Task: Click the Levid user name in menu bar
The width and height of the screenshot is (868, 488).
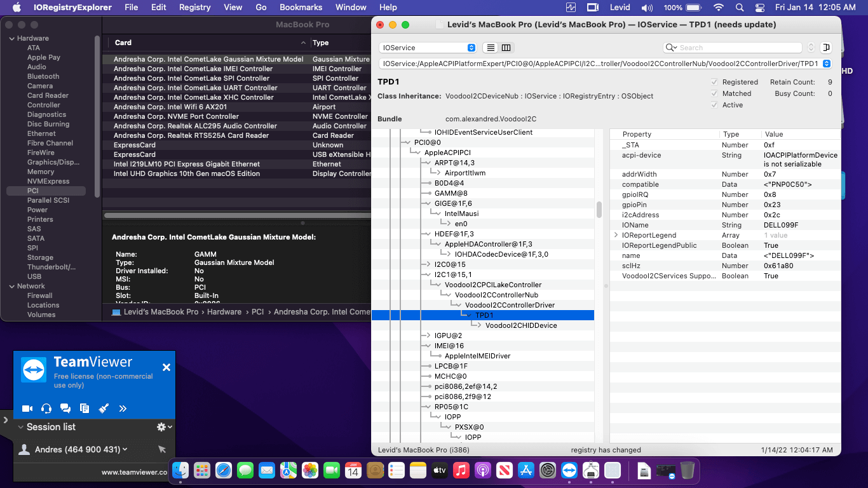Action: coord(620,8)
